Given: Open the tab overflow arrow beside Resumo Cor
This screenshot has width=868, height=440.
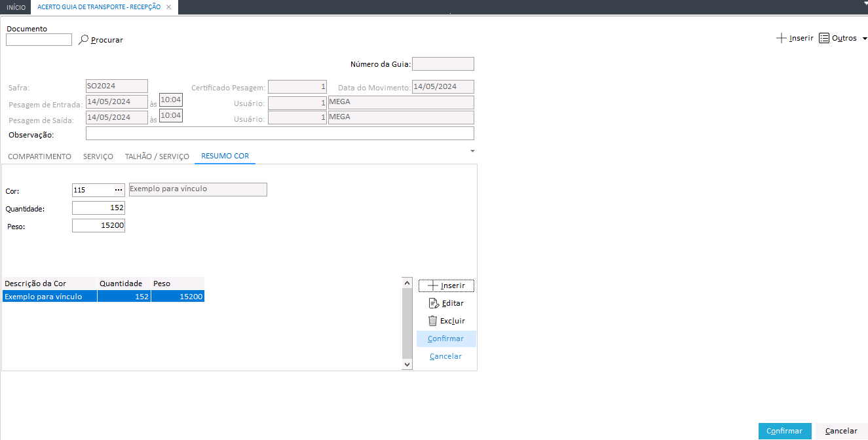Looking at the screenshot, I should [472, 151].
